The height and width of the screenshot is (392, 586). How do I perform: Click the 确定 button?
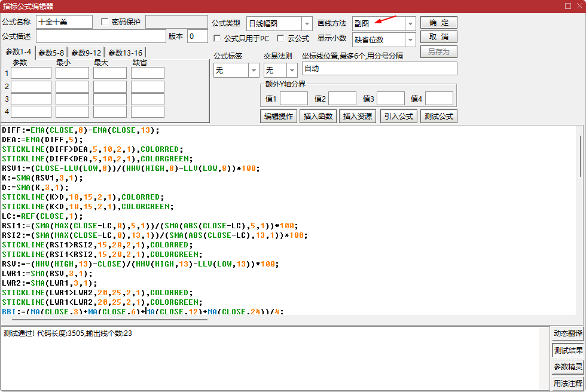439,22
